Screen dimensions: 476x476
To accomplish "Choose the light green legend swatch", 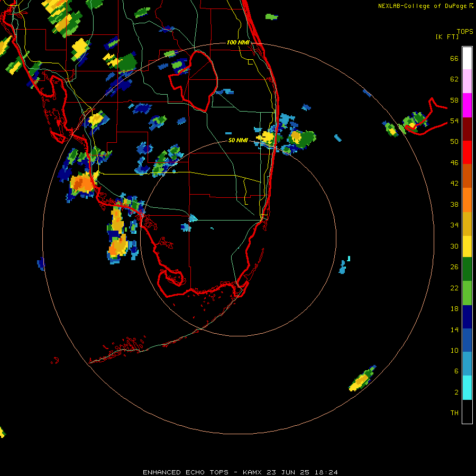I will pyautogui.click(x=467, y=293).
